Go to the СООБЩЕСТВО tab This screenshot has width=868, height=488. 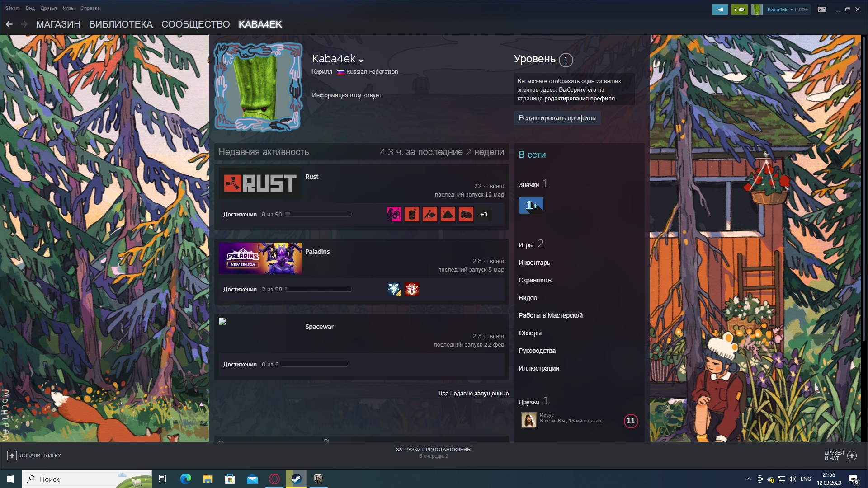pyautogui.click(x=196, y=24)
